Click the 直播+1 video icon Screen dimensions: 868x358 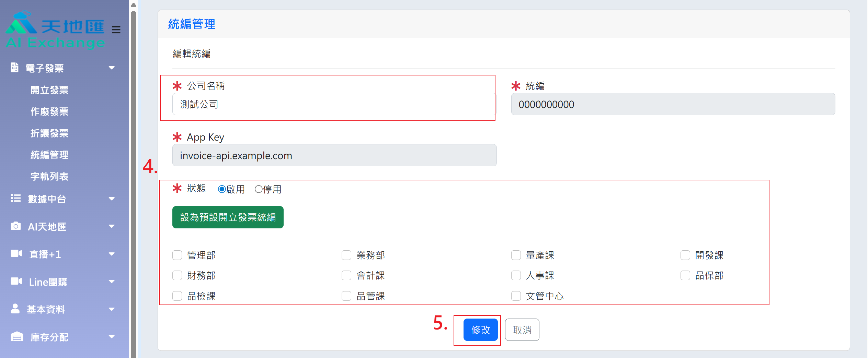click(16, 253)
